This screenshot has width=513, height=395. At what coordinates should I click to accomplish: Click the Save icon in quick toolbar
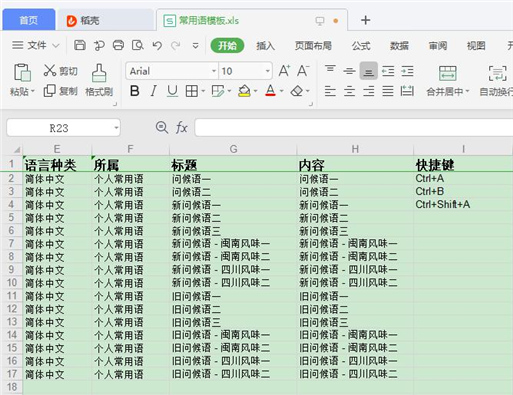(x=80, y=45)
